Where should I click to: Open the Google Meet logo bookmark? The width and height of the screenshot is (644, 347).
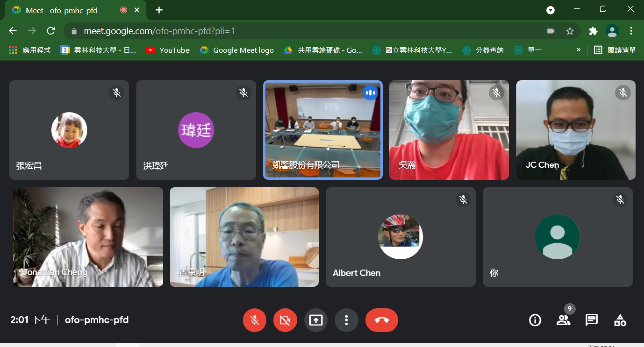(237, 50)
